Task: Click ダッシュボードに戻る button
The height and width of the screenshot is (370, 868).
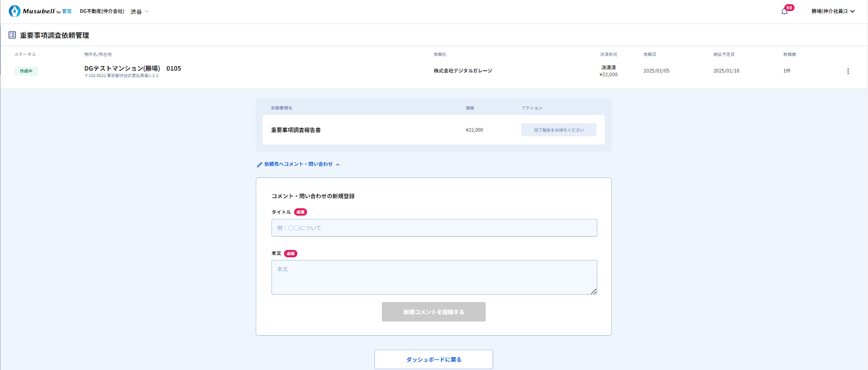Action: (433, 359)
